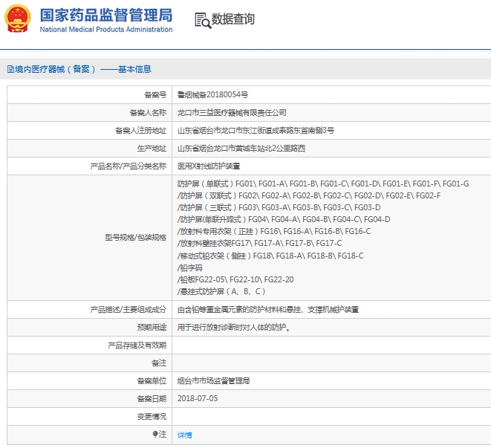
Task: Click the 放射科专用衣架（正挂）FG16 line
Action: 274,231
